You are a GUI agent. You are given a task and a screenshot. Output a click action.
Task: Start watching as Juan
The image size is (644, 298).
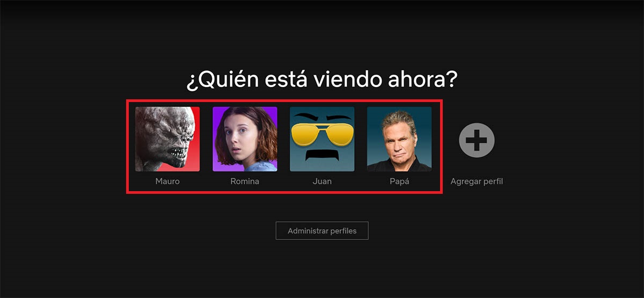(x=322, y=139)
